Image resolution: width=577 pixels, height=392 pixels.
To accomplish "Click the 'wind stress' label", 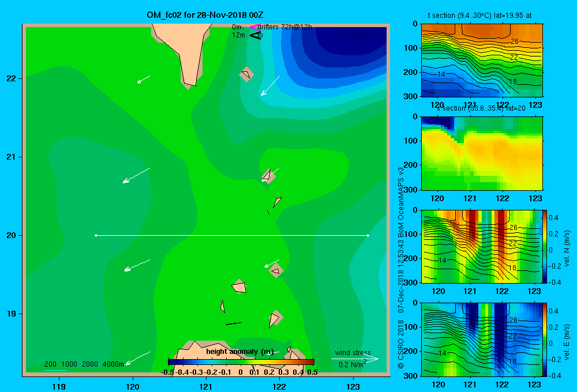I will point(353,353).
